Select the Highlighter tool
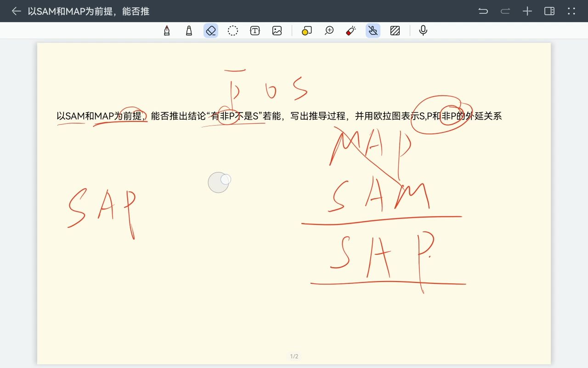The height and width of the screenshot is (368, 588). pyautogui.click(x=306, y=30)
